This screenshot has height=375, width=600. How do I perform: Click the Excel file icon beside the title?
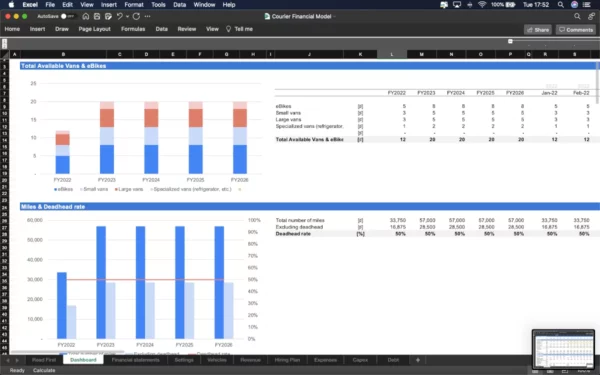(x=267, y=16)
